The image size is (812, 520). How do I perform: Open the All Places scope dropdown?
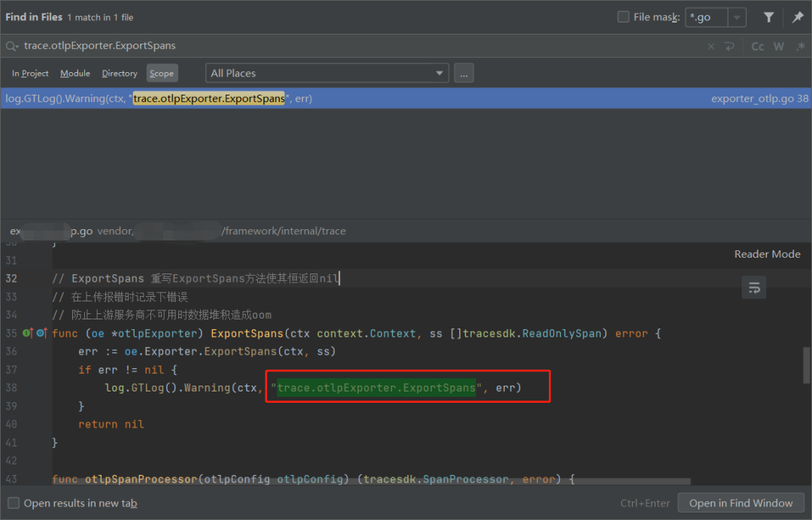pyautogui.click(x=327, y=73)
